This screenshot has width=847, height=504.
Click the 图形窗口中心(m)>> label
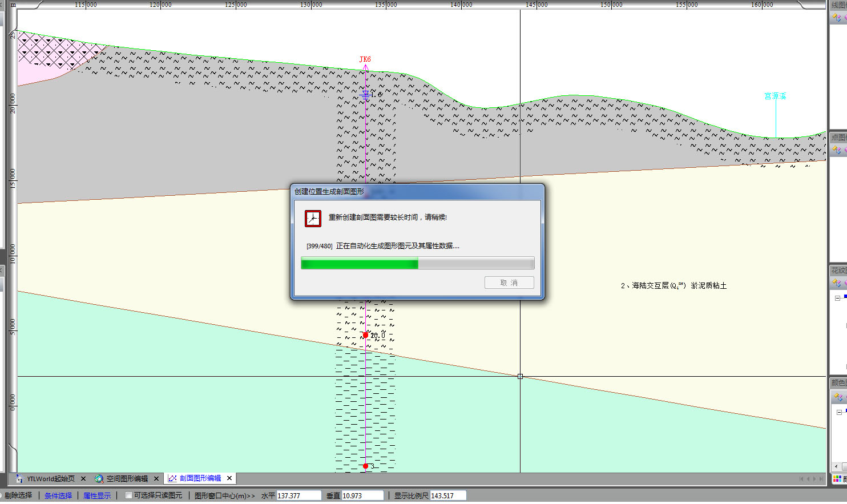(225, 495)
